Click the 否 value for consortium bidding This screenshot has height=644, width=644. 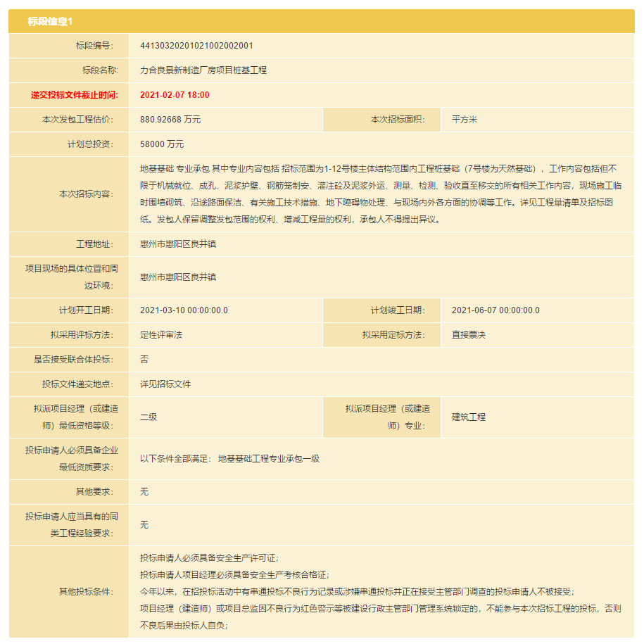(144, 360)
